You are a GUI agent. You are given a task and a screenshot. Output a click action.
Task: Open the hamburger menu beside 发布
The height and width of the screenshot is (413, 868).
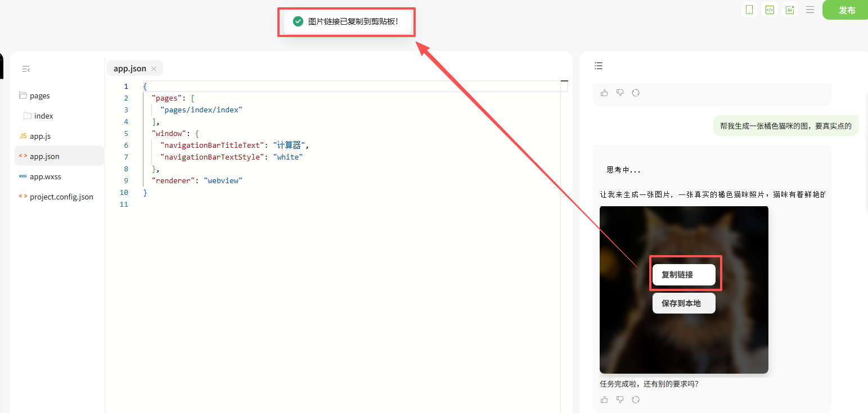pos(810,10)
